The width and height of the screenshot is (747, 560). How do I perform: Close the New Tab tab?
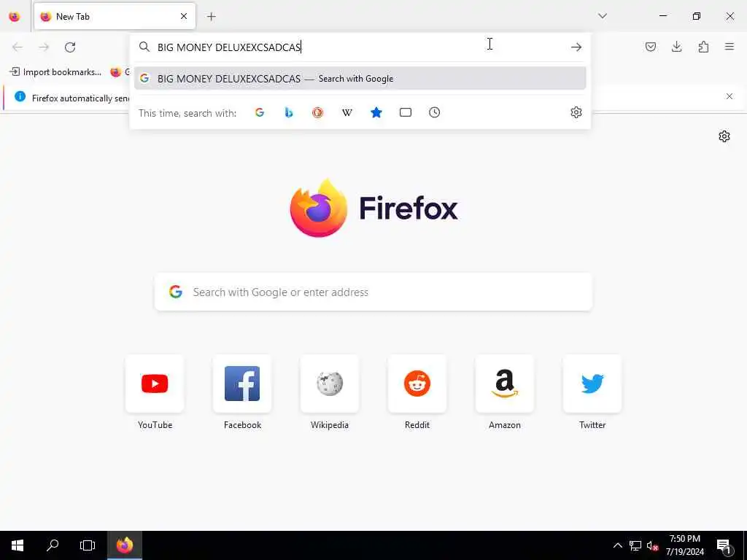[x=184, y=17]
